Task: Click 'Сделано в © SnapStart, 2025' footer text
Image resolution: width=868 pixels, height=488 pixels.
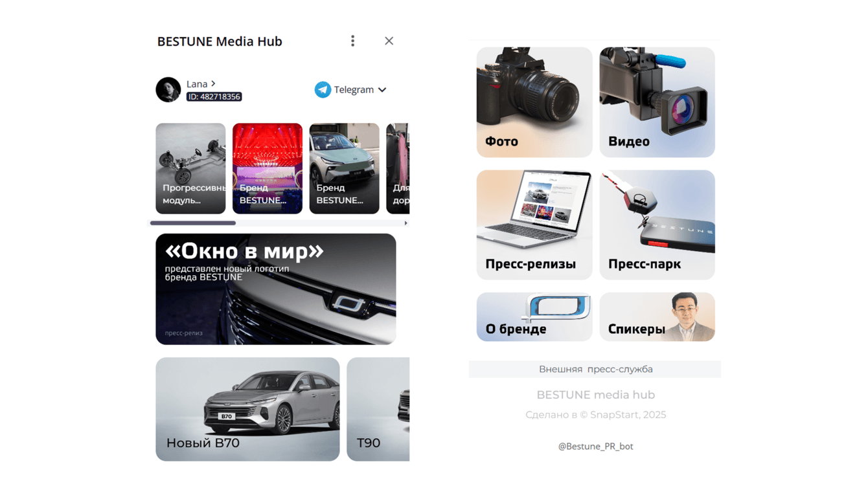Action: (595, 415)
